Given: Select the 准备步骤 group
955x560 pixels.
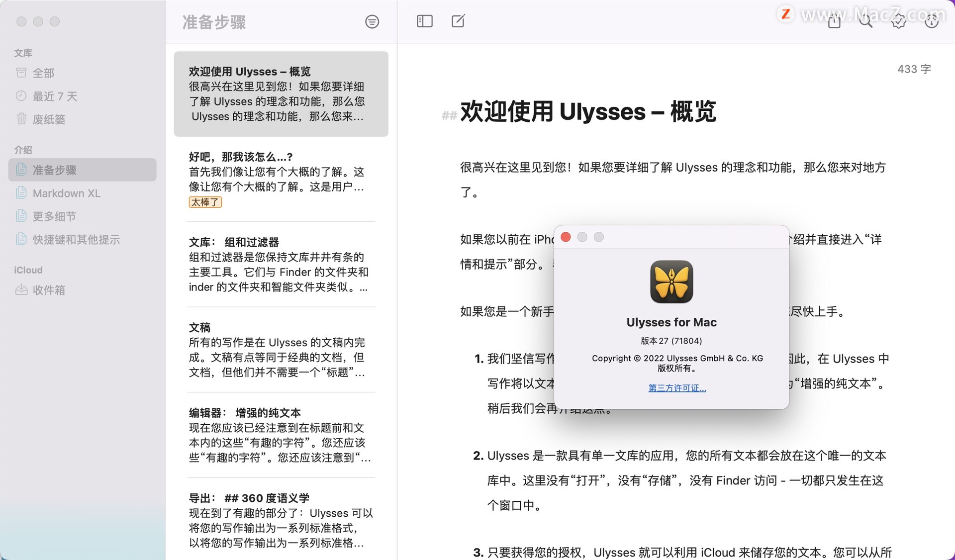Looking at the screenshot, I should click(83, 170).
